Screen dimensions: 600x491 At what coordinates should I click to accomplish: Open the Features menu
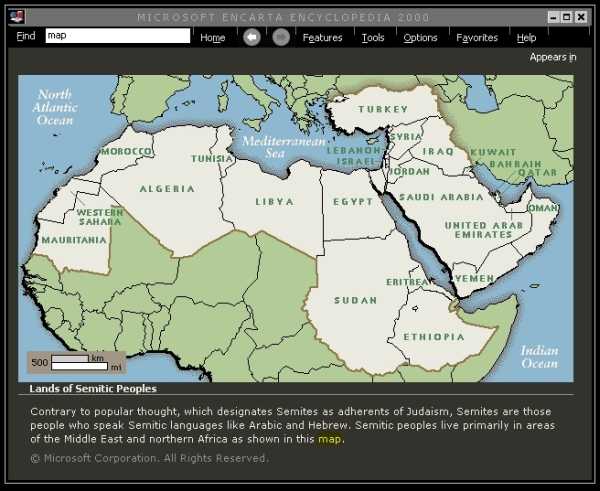322,38
